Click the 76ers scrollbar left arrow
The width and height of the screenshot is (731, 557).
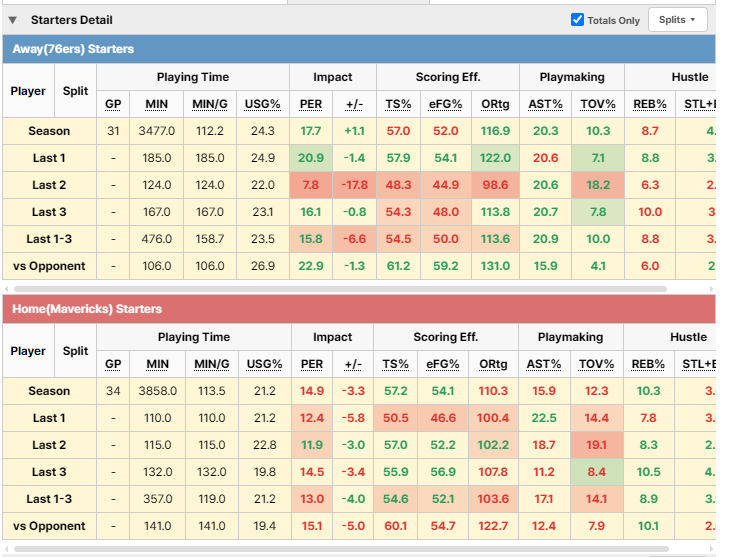coord(6,289)
